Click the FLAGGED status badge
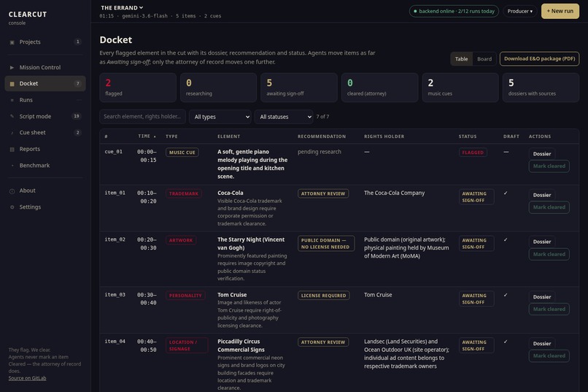The height and width of the screenshot is (392, 588). pos(473,153)
